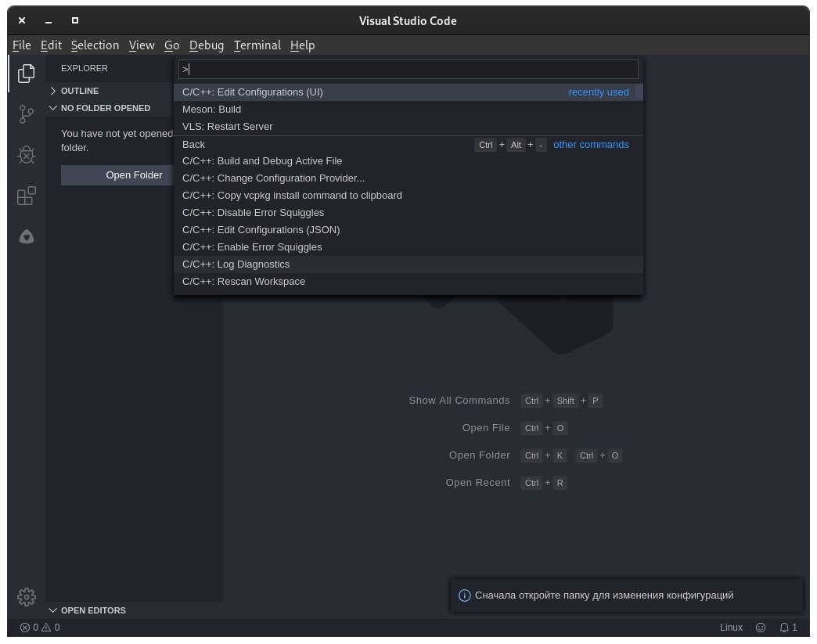817x644 pixels.
Task: Click the Open Folder button
Action: click(117, 175)
